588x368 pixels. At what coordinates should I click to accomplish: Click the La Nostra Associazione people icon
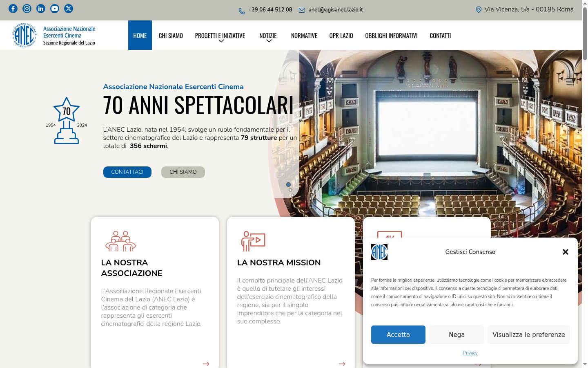click(x=120, y=241)
